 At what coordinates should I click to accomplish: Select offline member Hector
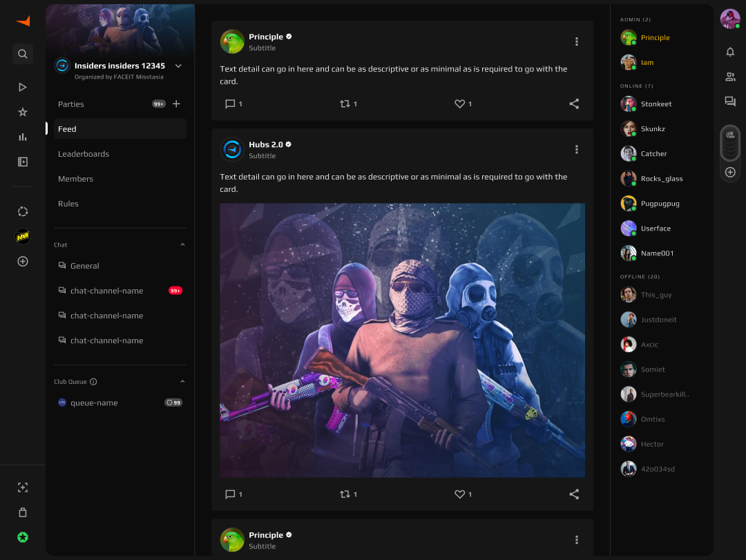click(x=642, y=444)
